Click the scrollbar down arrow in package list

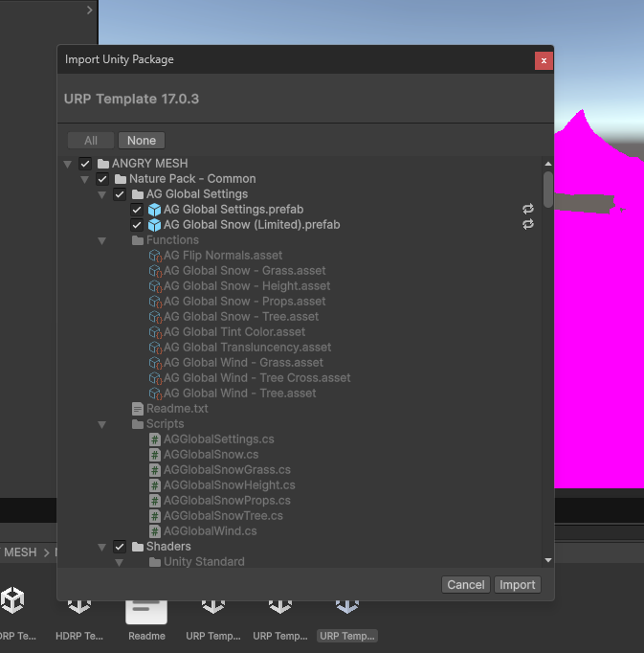548,560
